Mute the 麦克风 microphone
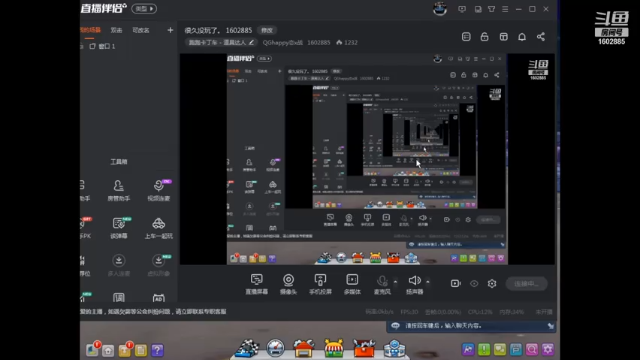This screenshot has height=360, width=640. (382, 284)
